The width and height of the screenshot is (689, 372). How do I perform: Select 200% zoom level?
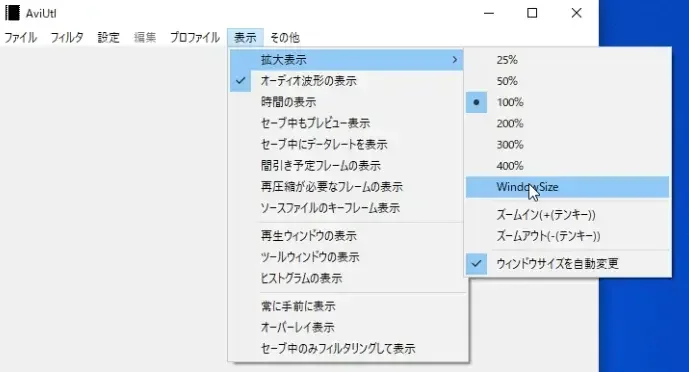pos(567,123)
